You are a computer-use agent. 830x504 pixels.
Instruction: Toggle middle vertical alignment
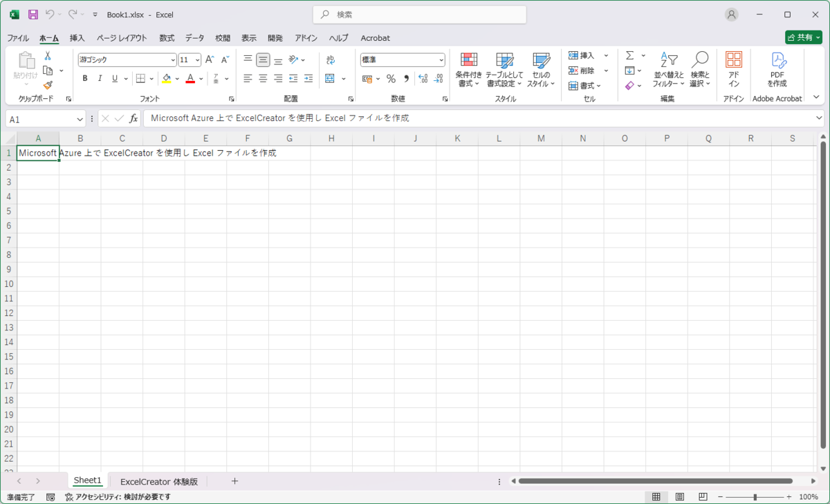[263, 60]
